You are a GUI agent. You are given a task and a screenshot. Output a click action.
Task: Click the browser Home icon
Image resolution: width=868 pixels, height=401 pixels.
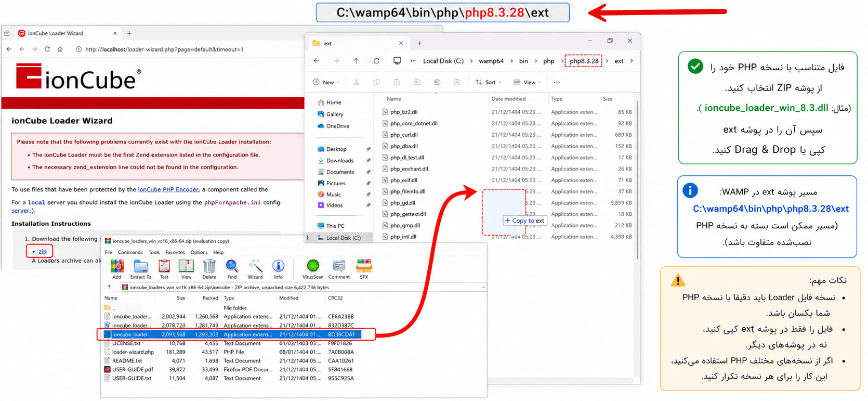click(60, 49)
